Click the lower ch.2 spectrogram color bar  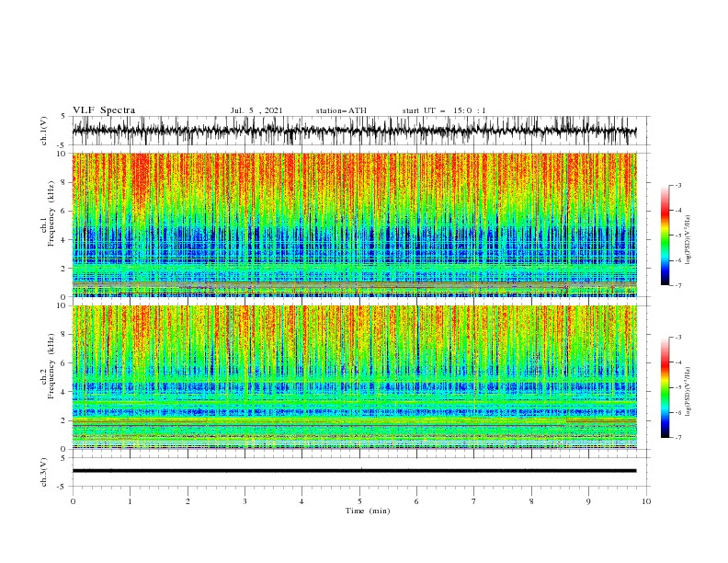(665, 387)
